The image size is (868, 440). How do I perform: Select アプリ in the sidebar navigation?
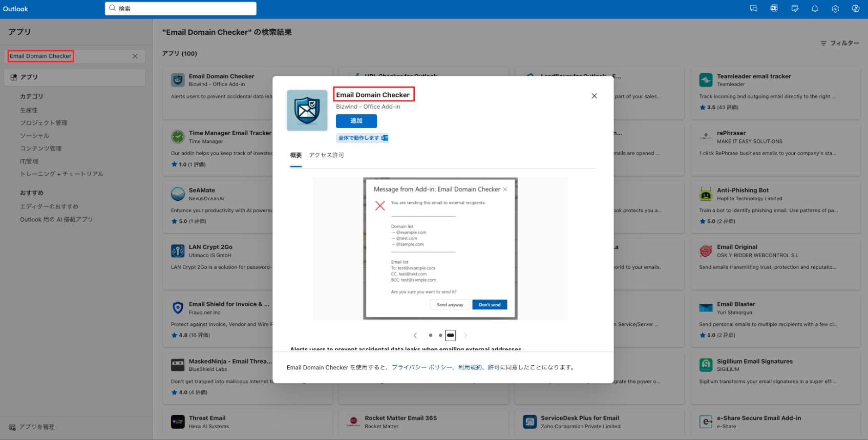(x=75, y=77)
